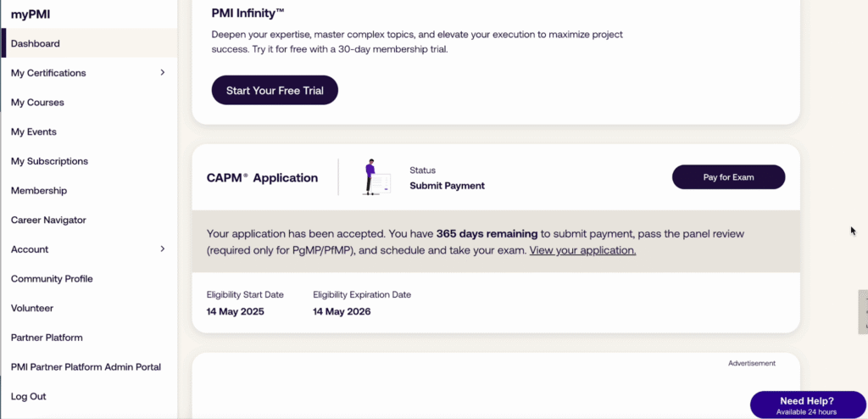Click Log Out in sidebar
Screen dimensions: 868x419
[x=29, y=396]
